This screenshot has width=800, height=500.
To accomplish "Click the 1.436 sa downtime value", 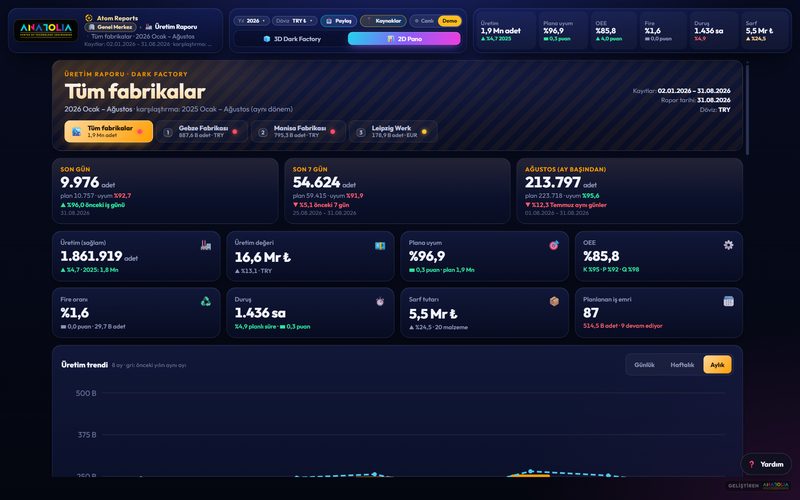I will 260,313.
